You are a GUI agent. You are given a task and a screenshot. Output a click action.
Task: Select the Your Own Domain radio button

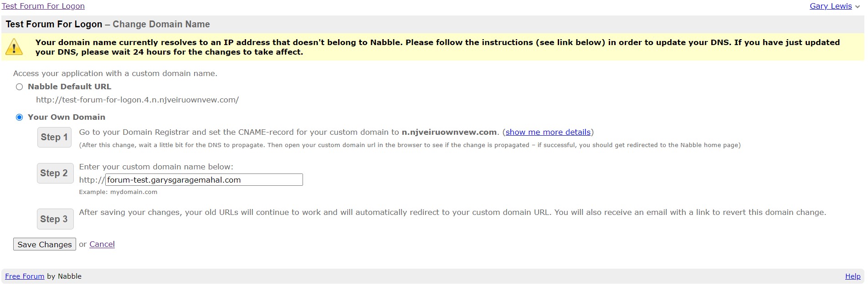pyautogui.click(x=19, y=117)
